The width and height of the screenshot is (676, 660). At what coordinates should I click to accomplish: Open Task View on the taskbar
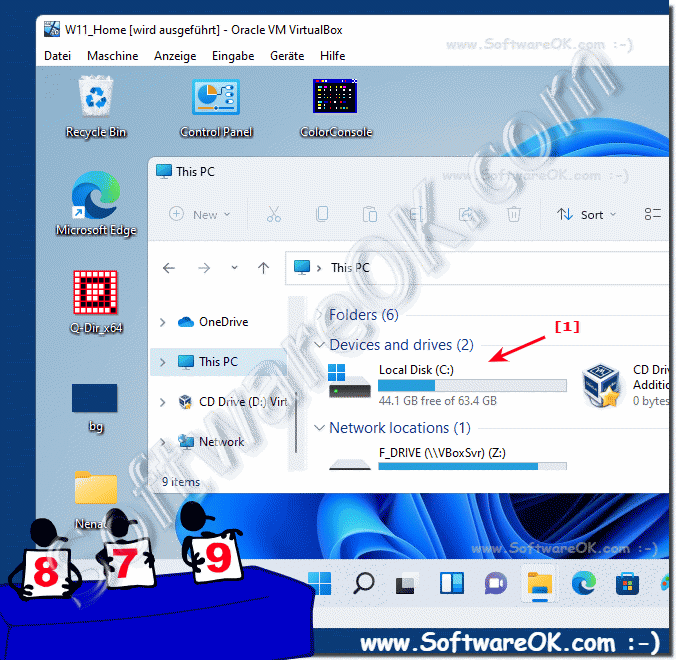407,584
